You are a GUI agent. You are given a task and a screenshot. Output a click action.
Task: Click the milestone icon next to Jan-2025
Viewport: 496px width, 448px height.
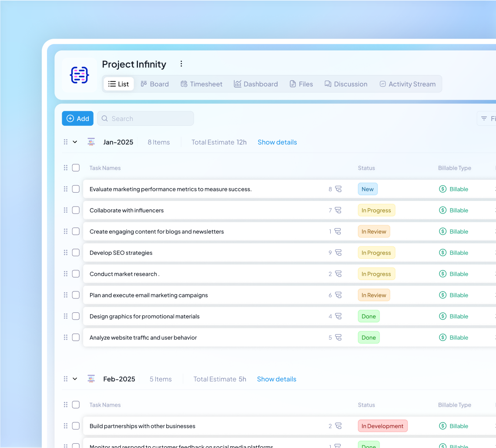coord(91,142)
